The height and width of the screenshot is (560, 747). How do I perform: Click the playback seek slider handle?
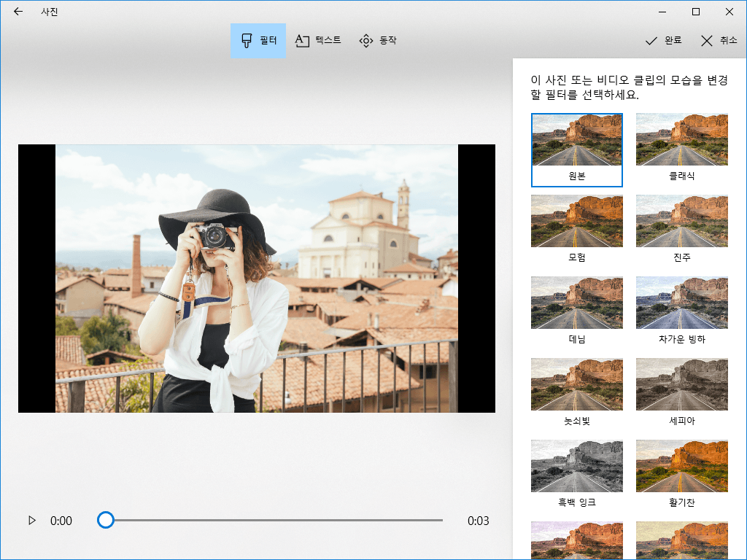click(x=105, y=520)
